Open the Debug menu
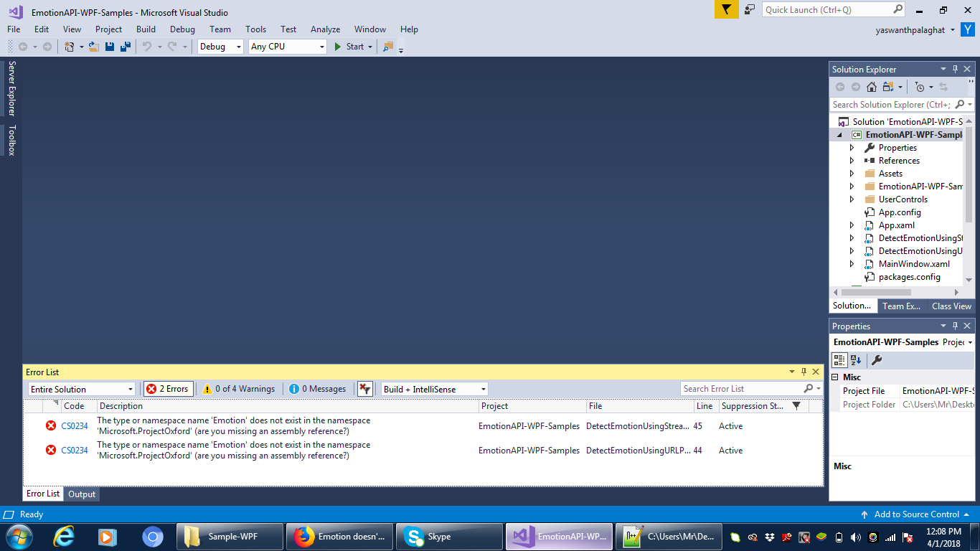Image resolution: width=980 pixels, height=551 pixels. [x=182, y=29]
